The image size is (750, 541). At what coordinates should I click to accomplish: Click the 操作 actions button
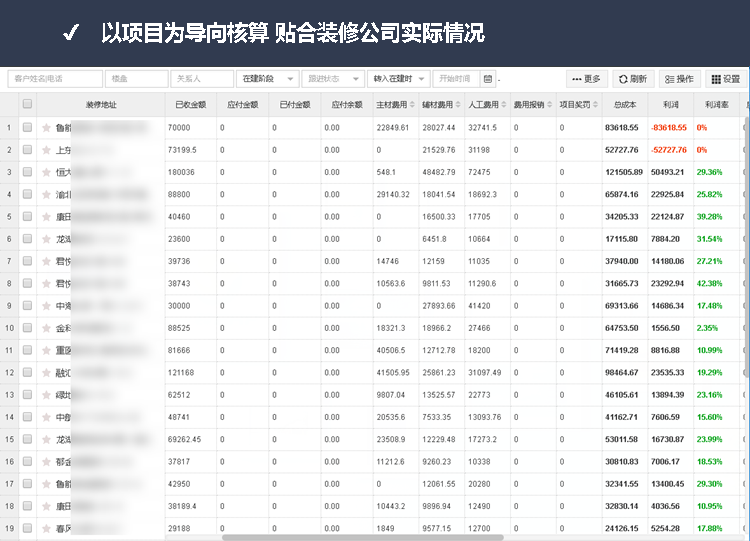[x=679, y=79]
